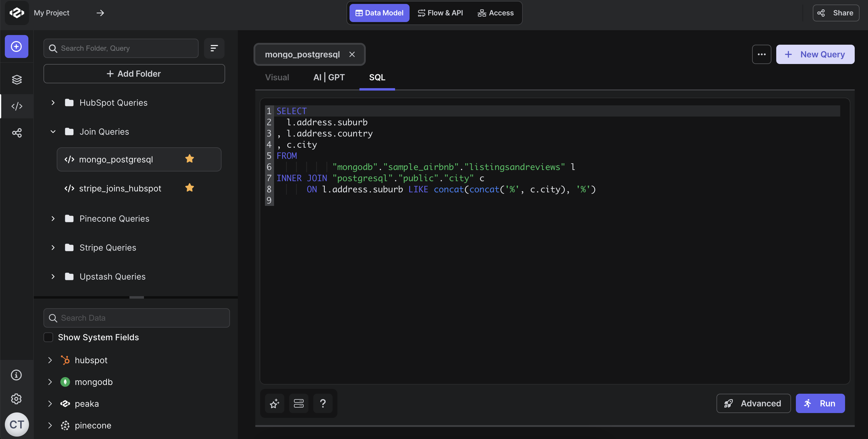Click the purple plus add icon in sidebar
Viewport: 868px width, 439px height.
(17, 46)
